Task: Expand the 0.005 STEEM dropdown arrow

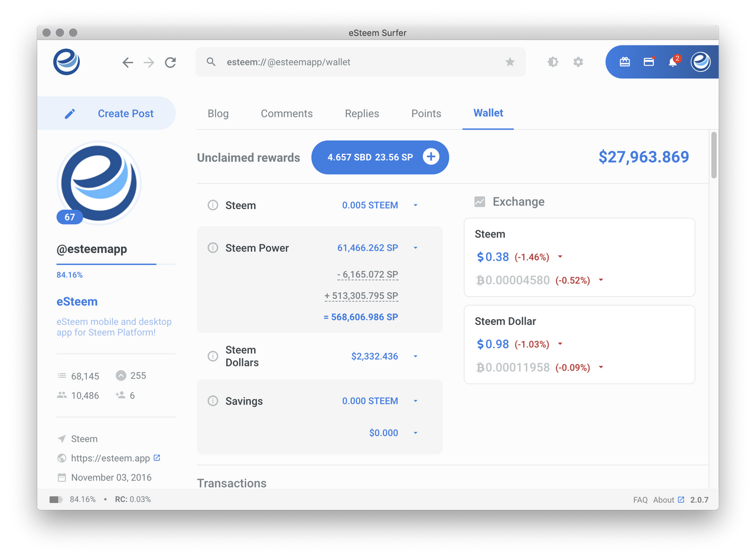Action: pyautogui.click(x=415, y=206)
